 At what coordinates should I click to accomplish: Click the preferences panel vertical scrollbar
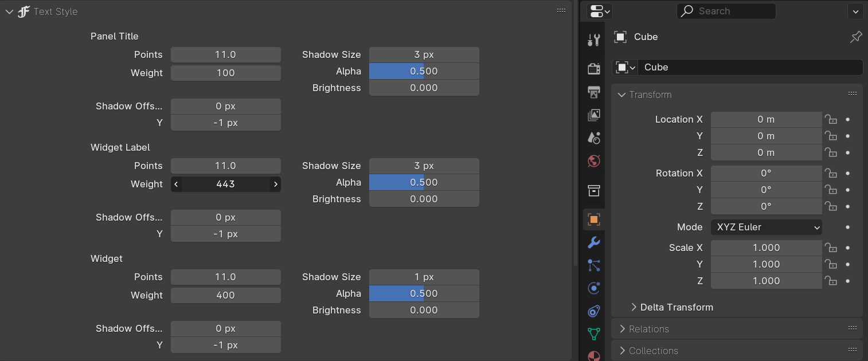pyautogui.click(x=575, y=132)
